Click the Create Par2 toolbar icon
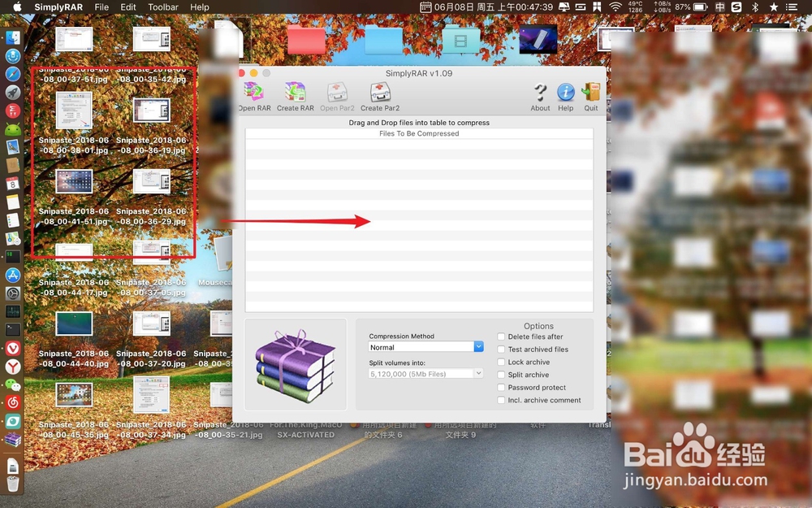This screenshot has height=508, width=812. pos(380,93)
